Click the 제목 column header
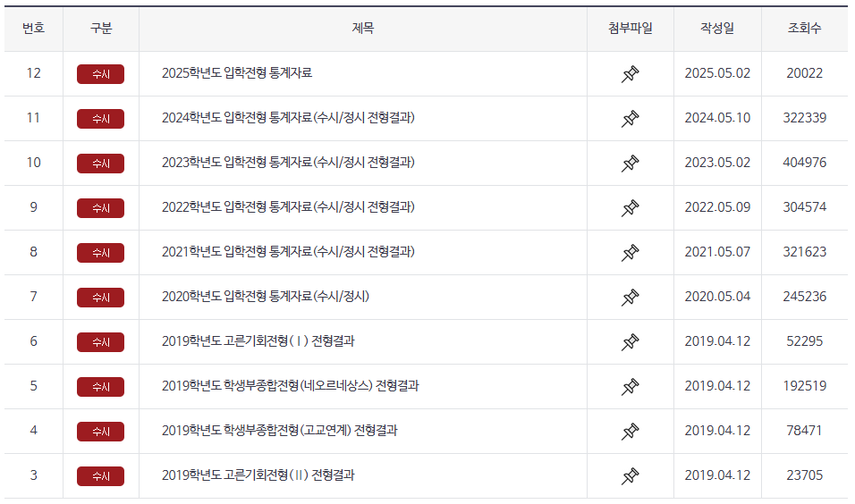The image size is (855, 504). point(362,29)
